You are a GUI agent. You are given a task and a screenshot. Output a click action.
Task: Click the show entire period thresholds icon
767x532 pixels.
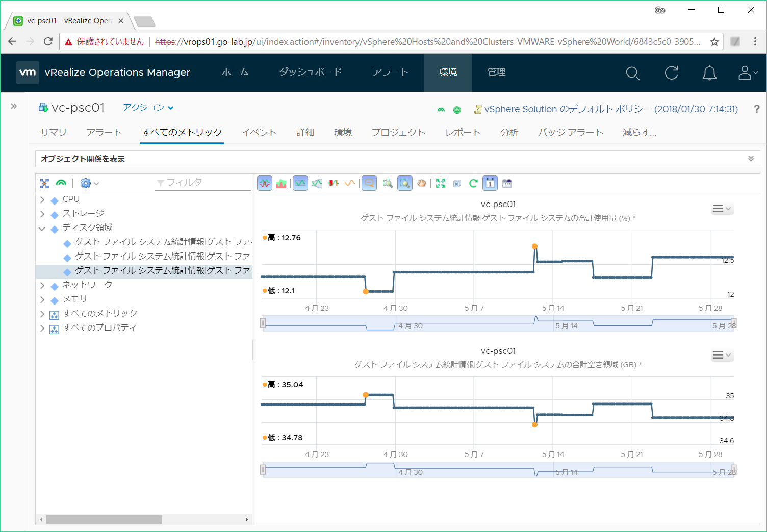click(317, 183)
